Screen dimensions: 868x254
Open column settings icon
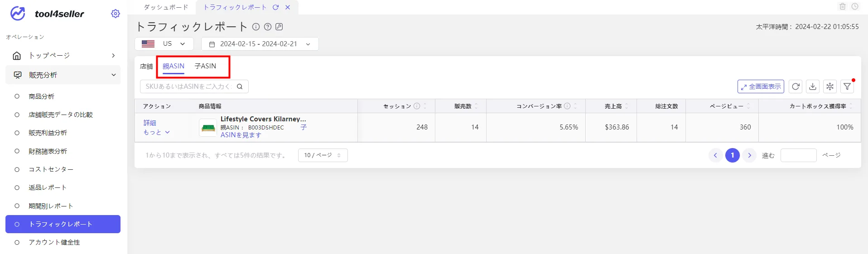click(x=830, y=86)
